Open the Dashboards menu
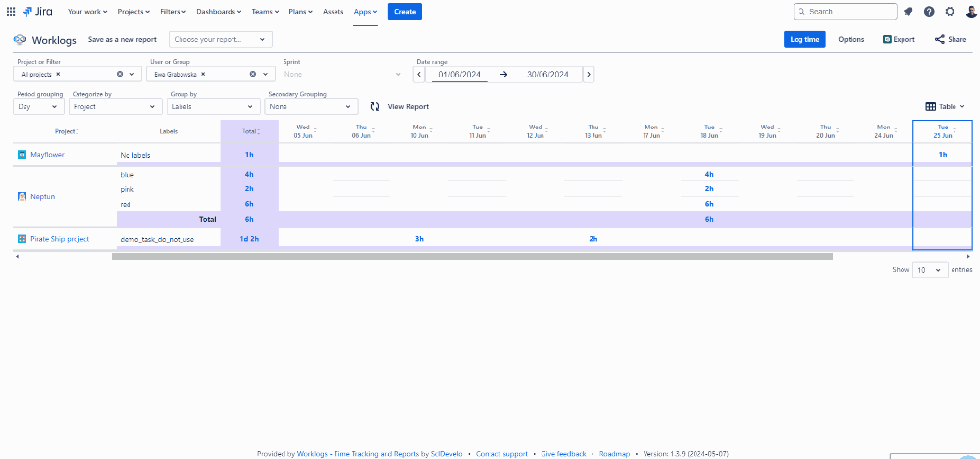The image size is (980, 459). 217,12
